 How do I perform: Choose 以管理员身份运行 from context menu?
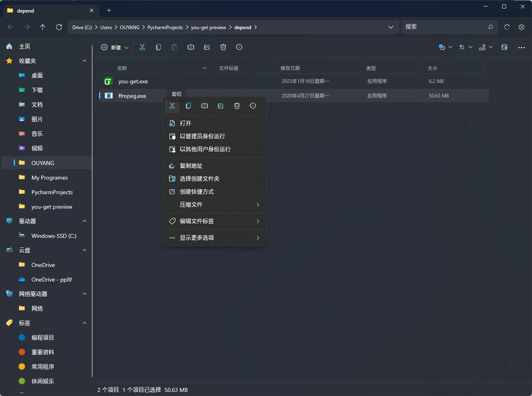[x=215, y=136]
